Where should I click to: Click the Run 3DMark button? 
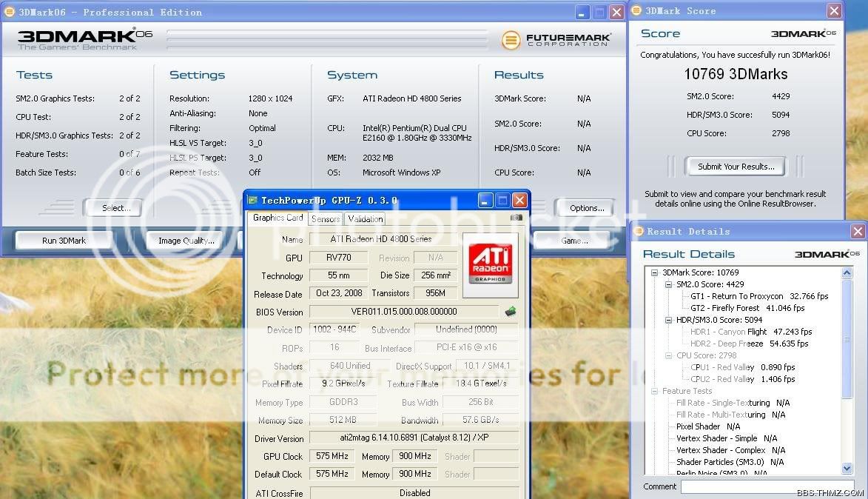point(64,241)
